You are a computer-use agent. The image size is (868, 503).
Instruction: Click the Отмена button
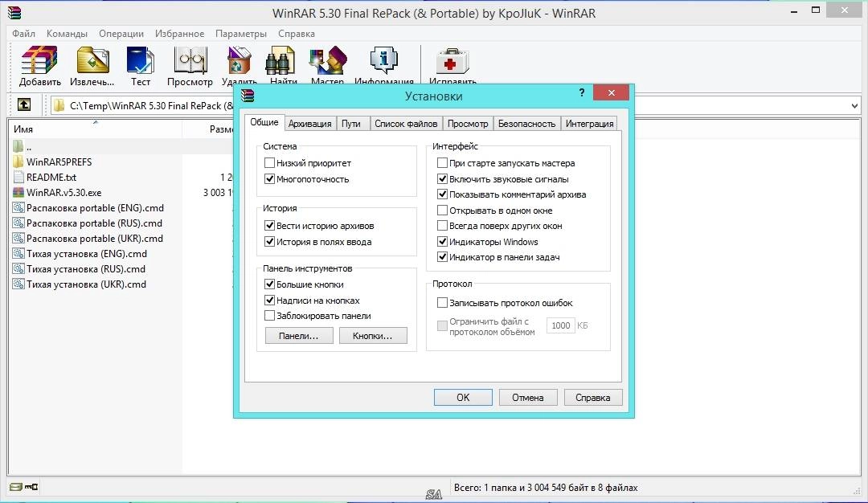(527, 397)
